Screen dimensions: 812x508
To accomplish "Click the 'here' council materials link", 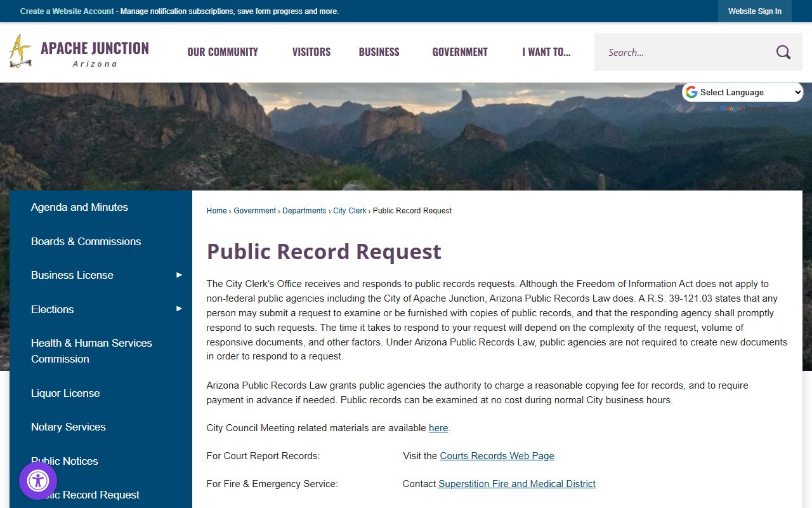I will [438, 428].
